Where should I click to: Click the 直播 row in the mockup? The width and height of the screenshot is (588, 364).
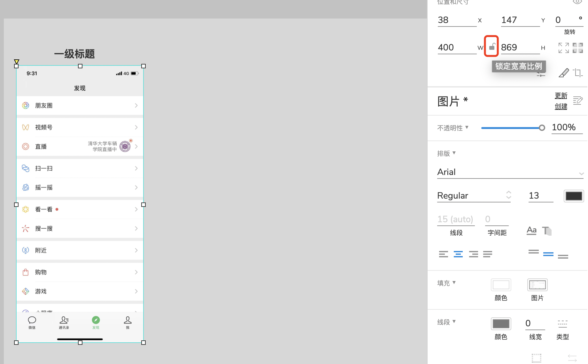coord(80,147)
